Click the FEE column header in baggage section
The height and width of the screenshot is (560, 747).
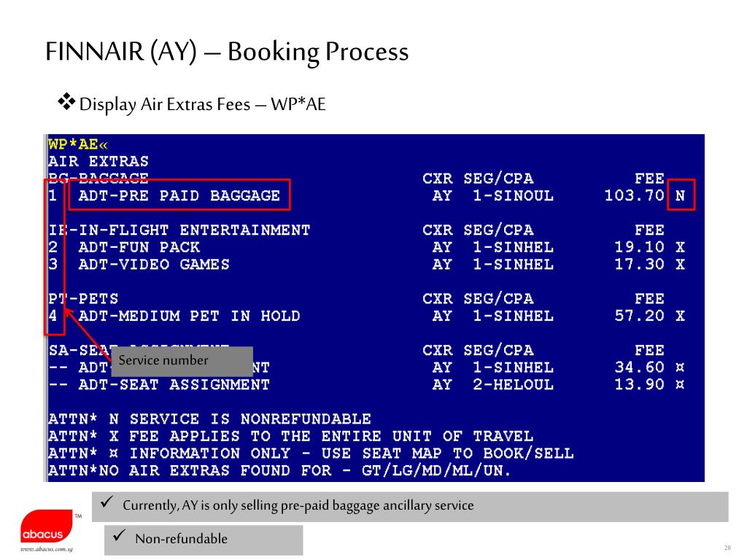tap(649, 179)
